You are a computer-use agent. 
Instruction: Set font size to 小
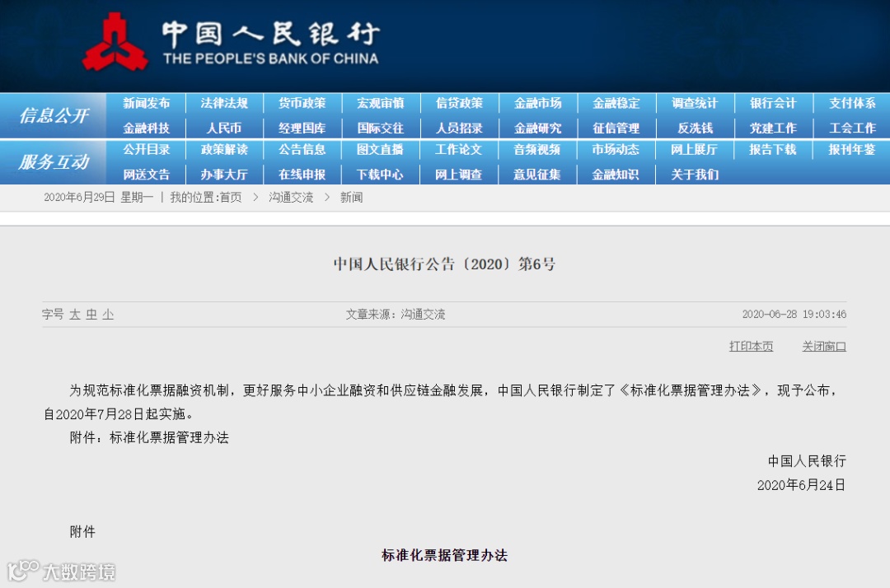point(109,314)
